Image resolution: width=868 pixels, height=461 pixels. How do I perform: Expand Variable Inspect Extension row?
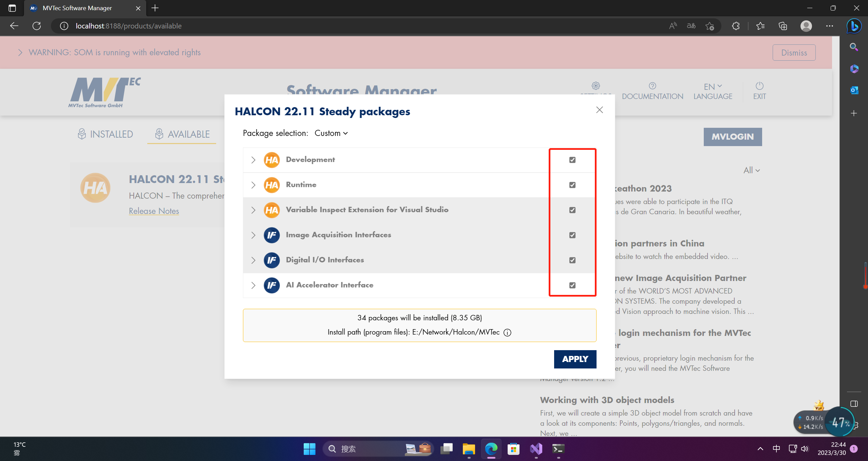tap(253, 210)
